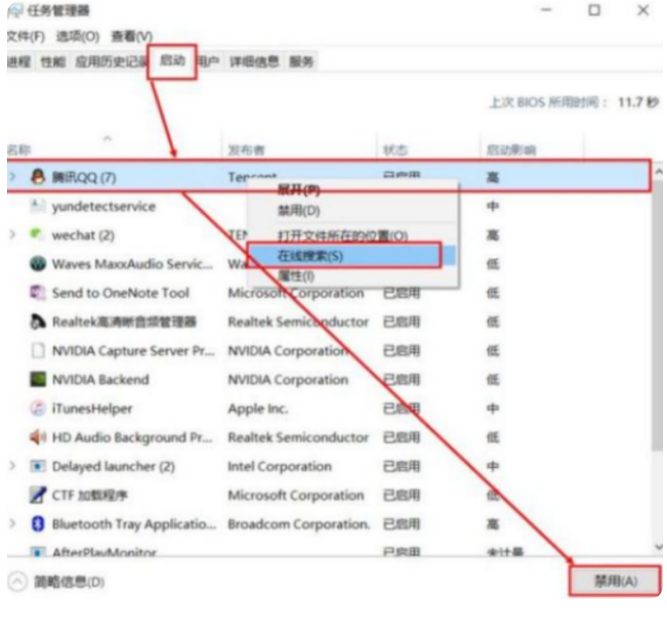Expand the 腾讯QQ startup entry
This screenshot has width=667, height=622.
pos(12,177)
